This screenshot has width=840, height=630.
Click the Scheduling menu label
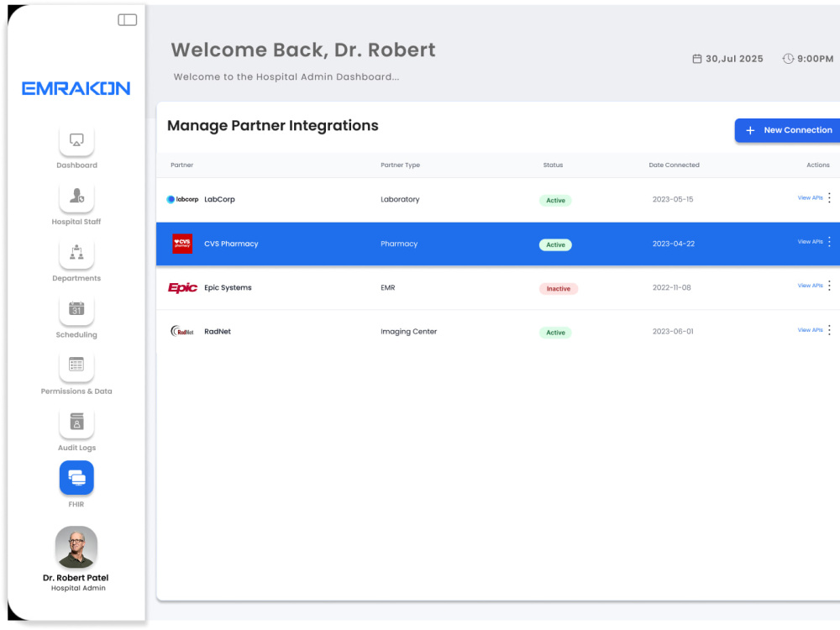tap(76, 335)
